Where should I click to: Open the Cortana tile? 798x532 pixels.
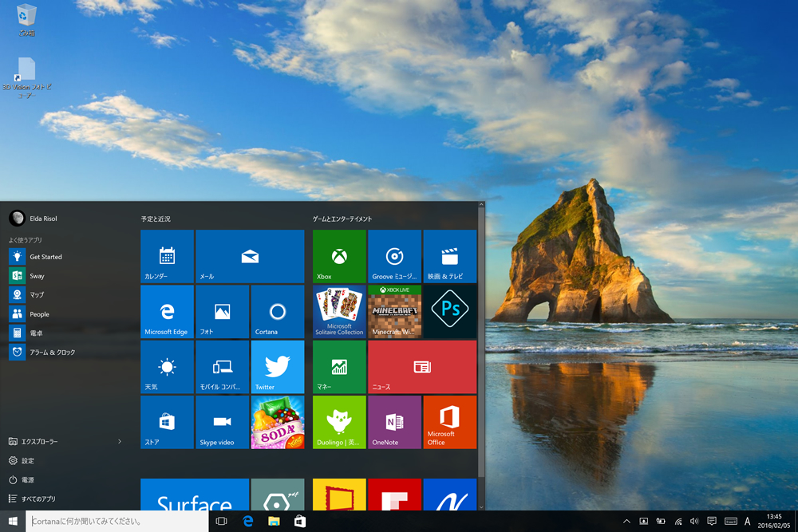[x=278, y=312]
